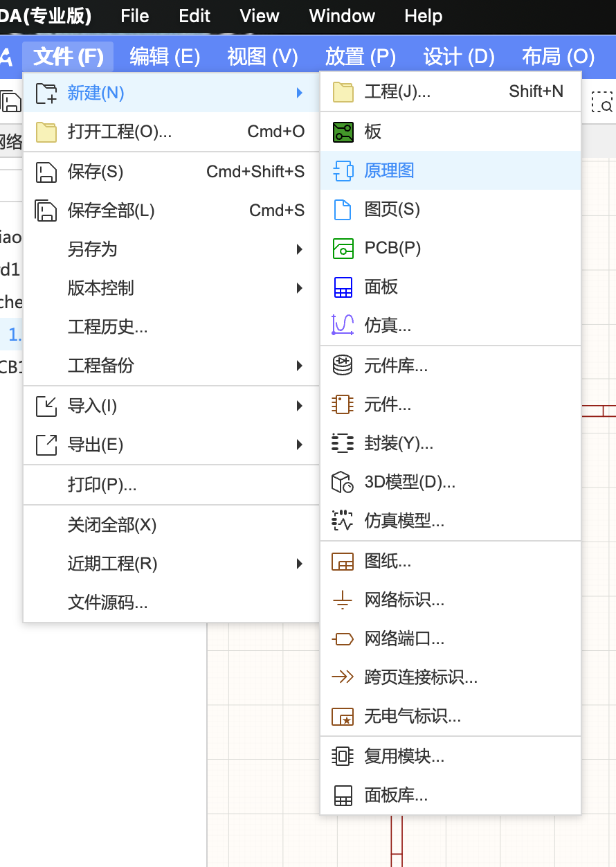616x867 pixels.
Task: Click the 跨页连接标识... arrow icon
Action: click(x=343, y=677)
